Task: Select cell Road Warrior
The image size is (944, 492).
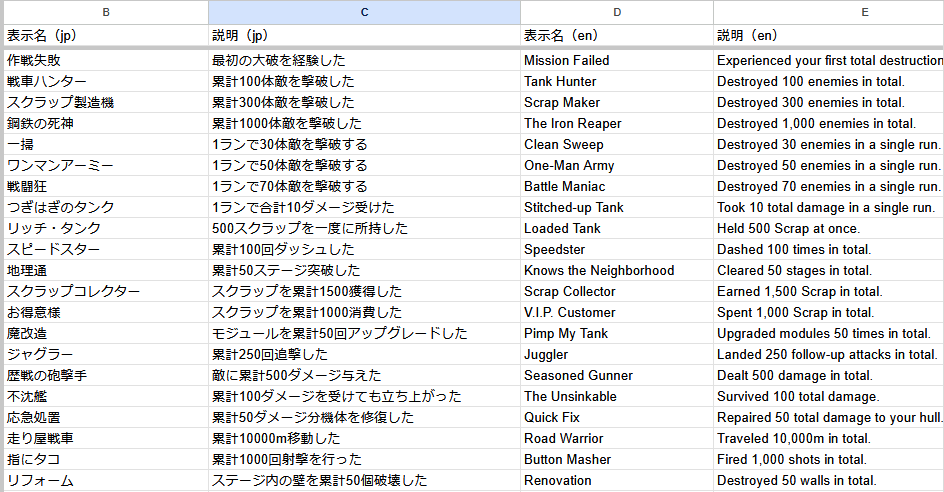Action: (617, 439)
